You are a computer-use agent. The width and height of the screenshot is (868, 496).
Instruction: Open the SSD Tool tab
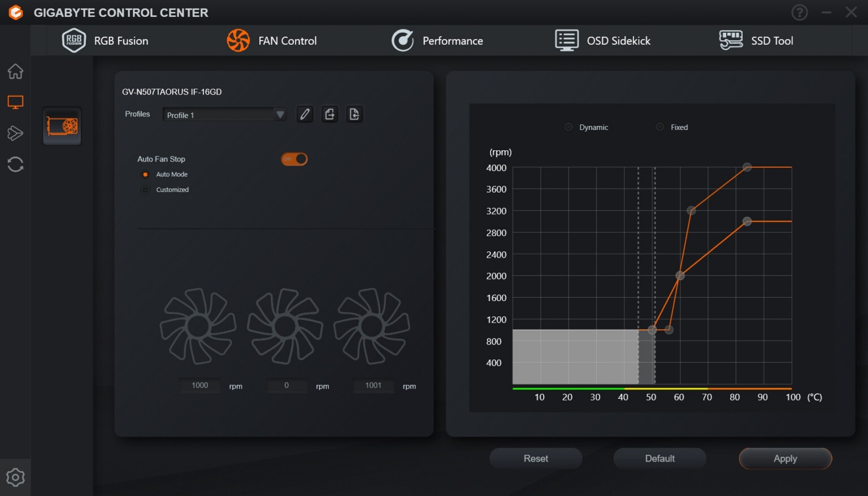coord(756,41)
